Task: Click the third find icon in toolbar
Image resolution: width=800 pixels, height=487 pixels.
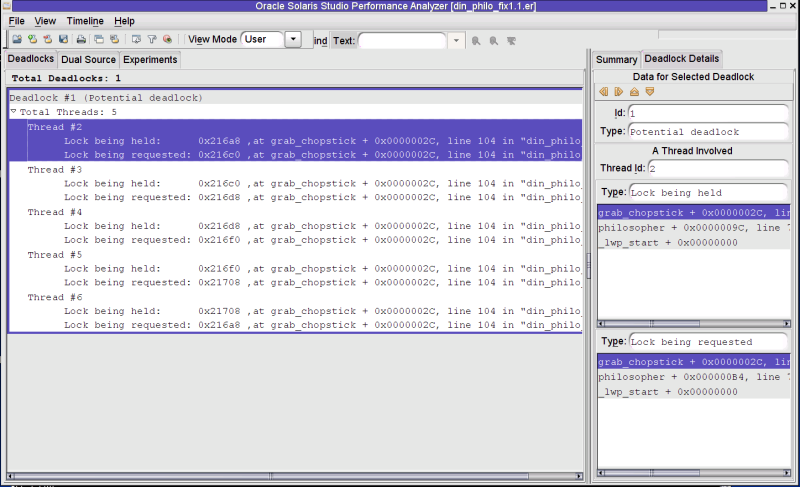Action: [x=511, y=41]
